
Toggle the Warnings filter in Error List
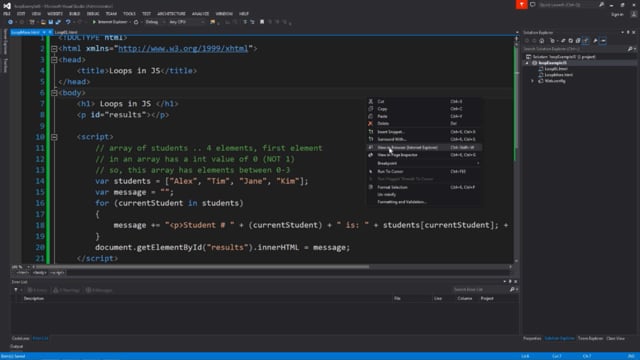click(x=67, y=290)
